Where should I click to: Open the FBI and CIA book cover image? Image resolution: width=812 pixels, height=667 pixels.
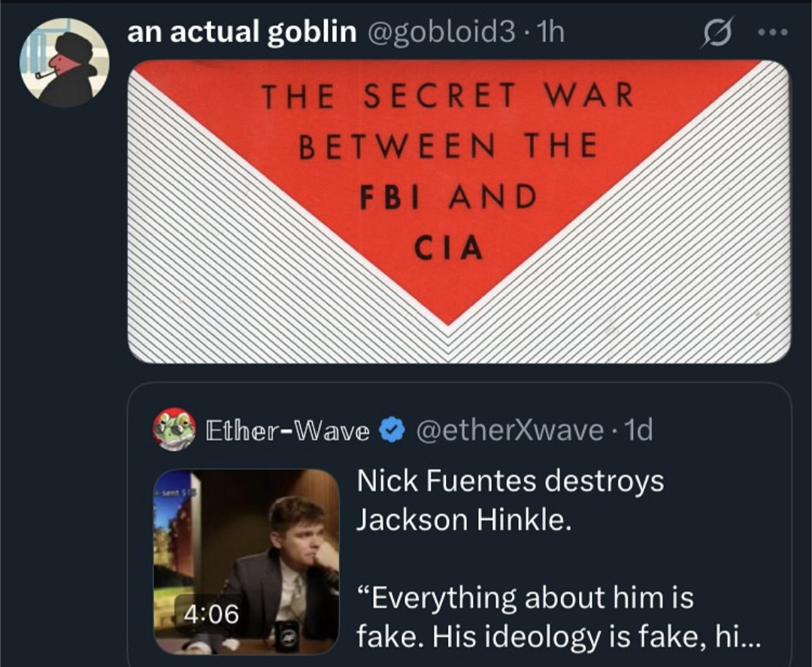tap(459, 211)
